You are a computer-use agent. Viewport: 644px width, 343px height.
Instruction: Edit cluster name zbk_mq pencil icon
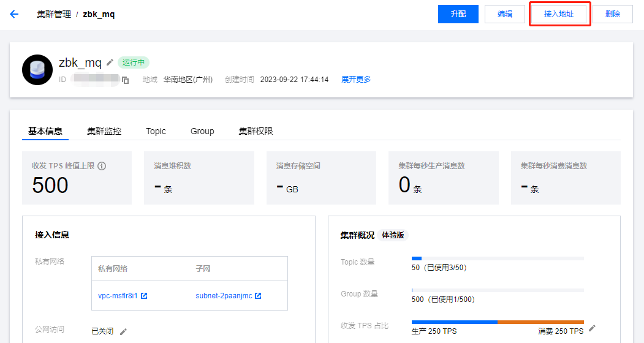click(x=110, y=62)
